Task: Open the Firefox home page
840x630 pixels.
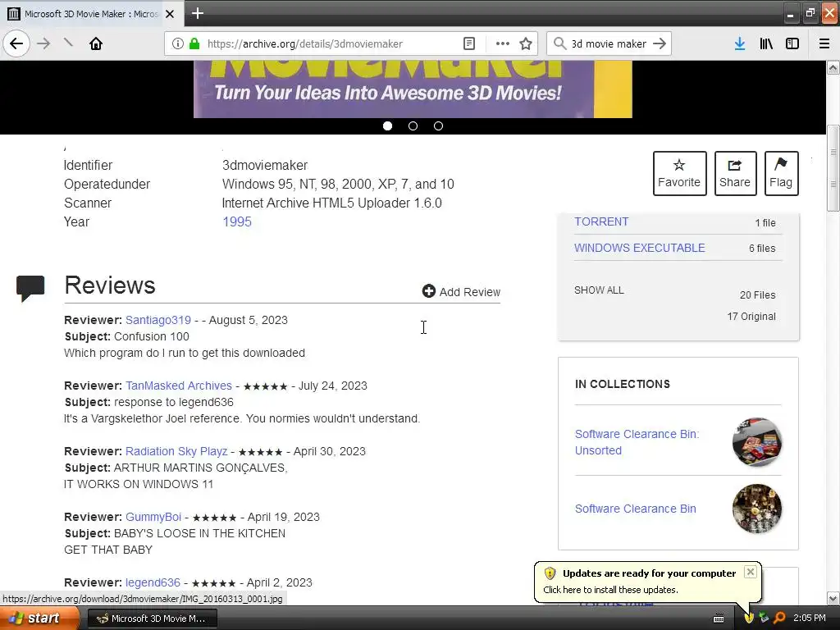Action: (96, 43)
